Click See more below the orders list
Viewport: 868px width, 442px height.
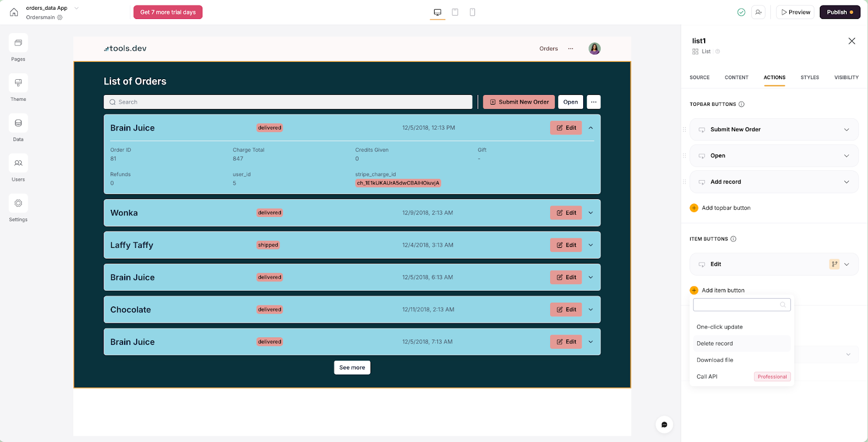click(352, 368)
